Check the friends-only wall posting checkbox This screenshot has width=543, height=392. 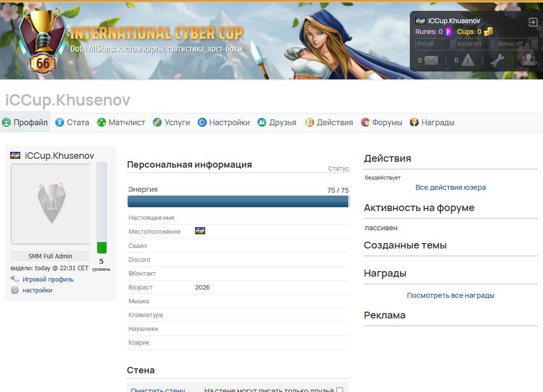[340, 390]
